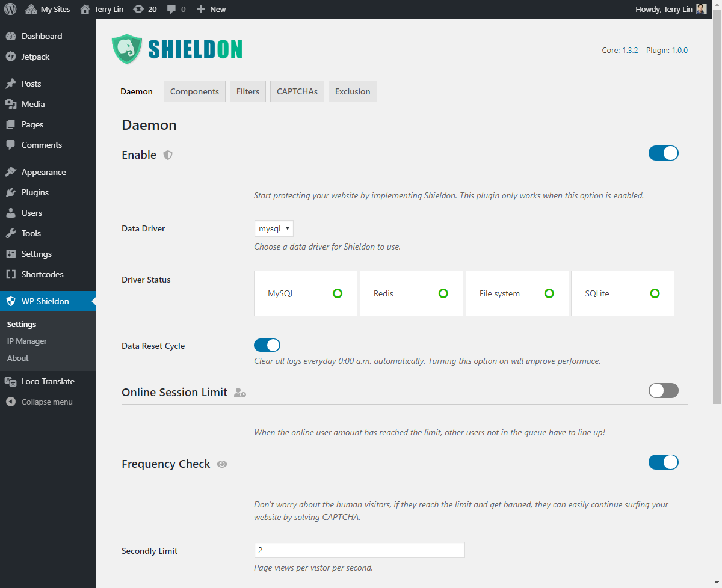This screenshot has width=722, height=588.
Task: Click the Core 1.3.2 version link
Action: click(630, 51)
